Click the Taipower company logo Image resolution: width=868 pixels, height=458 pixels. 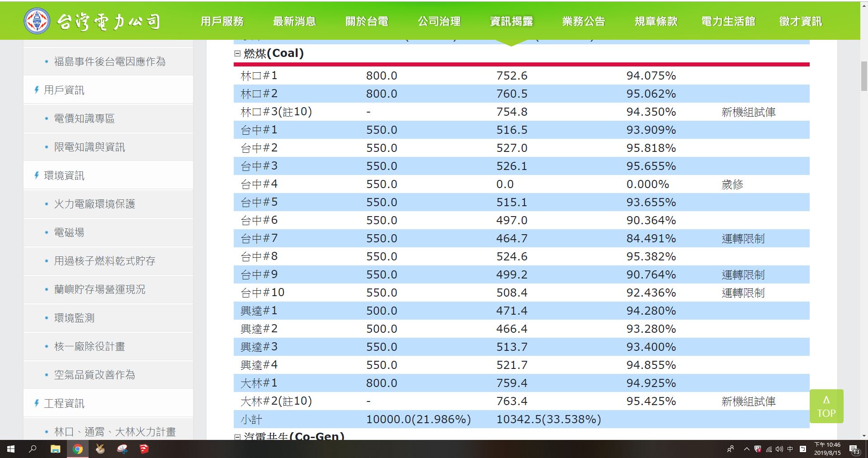pyautogui.click(x=93, y=21)
